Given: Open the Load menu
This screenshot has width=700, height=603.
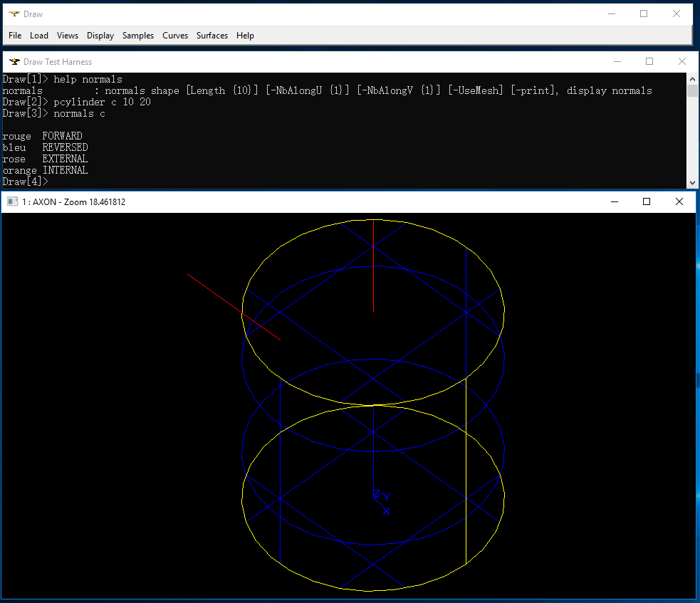Looking at the screenshot, I should pyautogui.click(x=39, y=36).
